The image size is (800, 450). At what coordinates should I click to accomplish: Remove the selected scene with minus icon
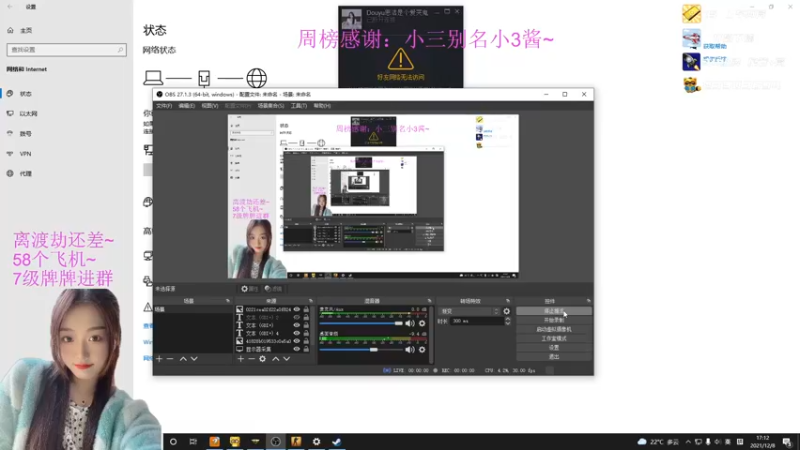click(170, 359)
